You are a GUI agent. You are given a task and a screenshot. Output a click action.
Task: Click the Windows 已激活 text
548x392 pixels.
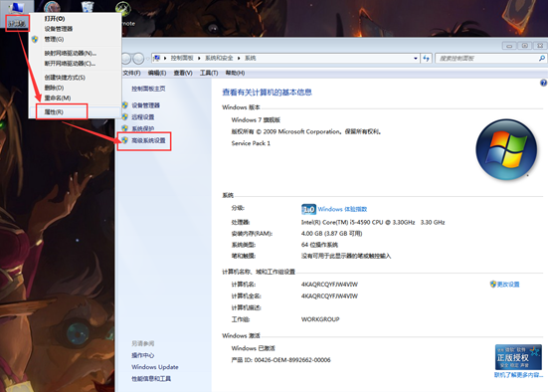(x=253, y=348)
